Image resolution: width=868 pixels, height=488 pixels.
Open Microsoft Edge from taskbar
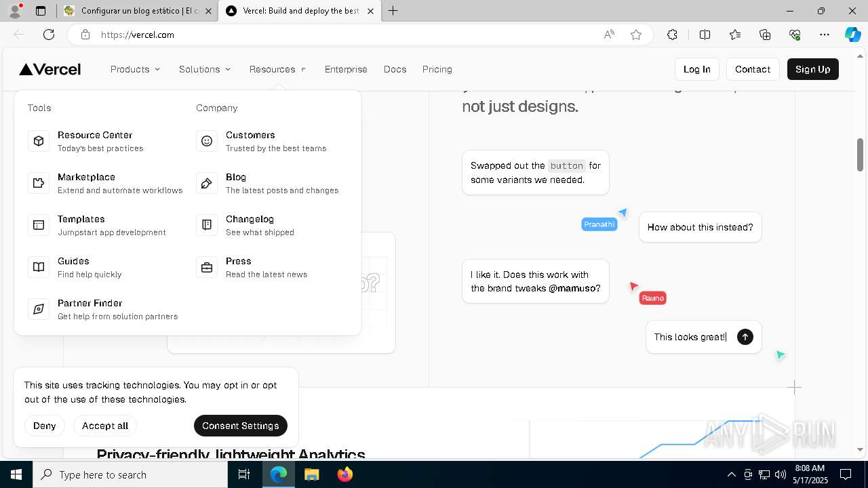pyautogui.click(x=279, y=474)
